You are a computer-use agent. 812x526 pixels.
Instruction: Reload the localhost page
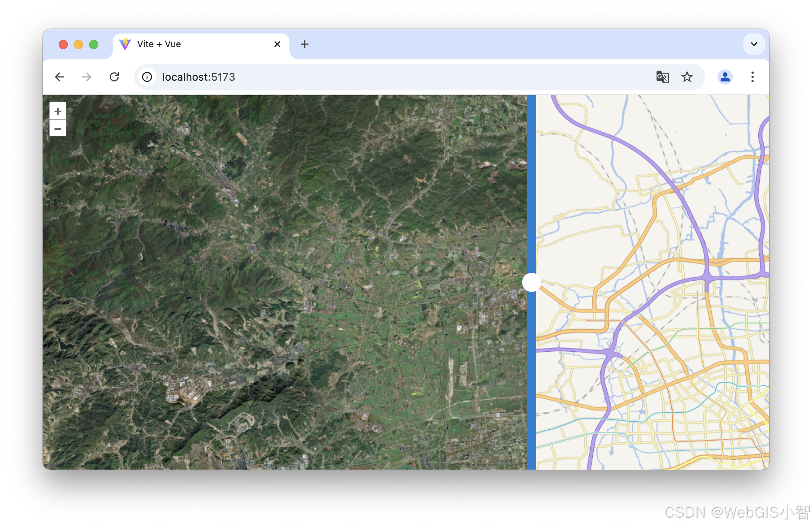point(114,77)
